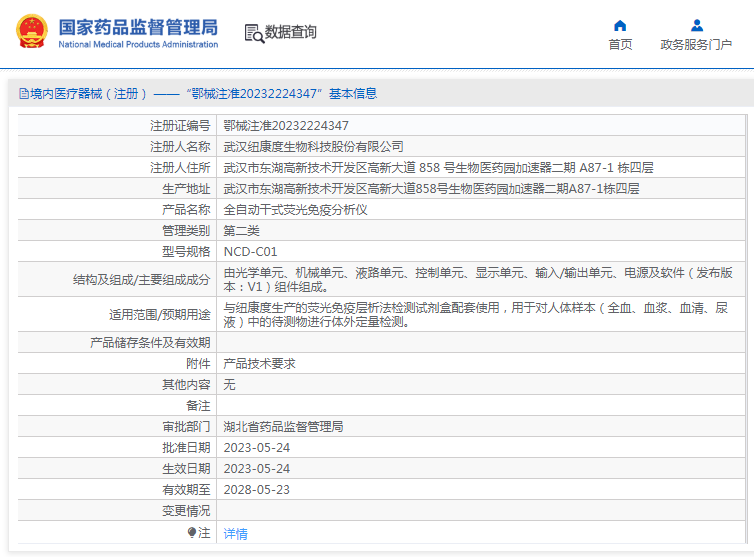Viewport: 754px width, 557px height.
Task: Select the 生效日期 value 2023-05-24
Action: (x=257, y=469)
